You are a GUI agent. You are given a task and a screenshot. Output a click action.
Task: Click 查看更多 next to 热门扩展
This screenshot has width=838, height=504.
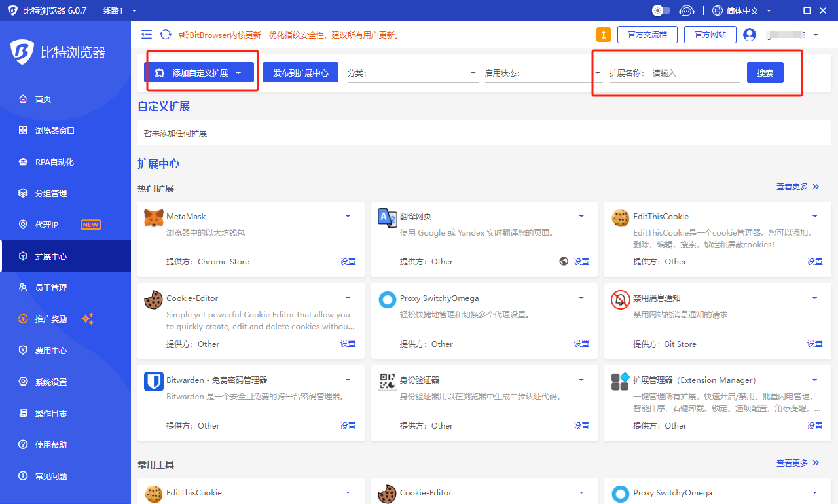coord(798,187)
